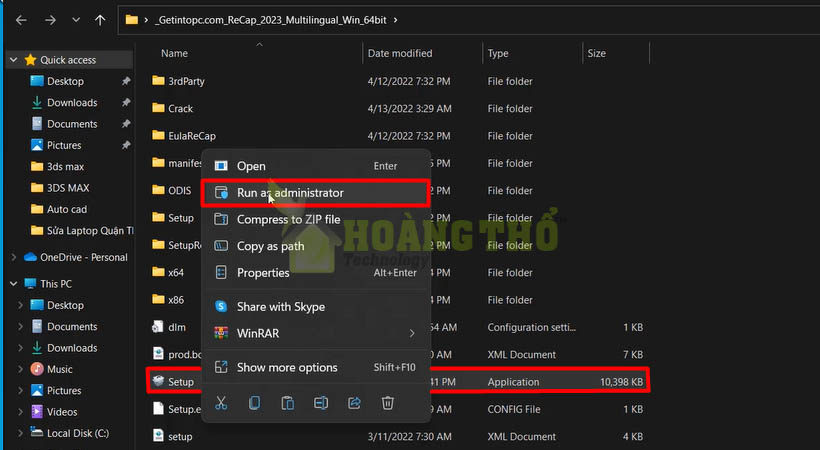
Task: Sort by Type column header
Action: (x=498, y=53)
